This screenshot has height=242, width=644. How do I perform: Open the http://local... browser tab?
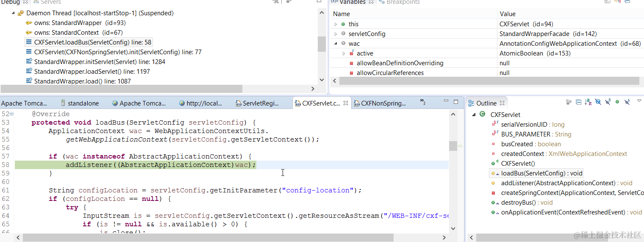(x=200, y=103)
